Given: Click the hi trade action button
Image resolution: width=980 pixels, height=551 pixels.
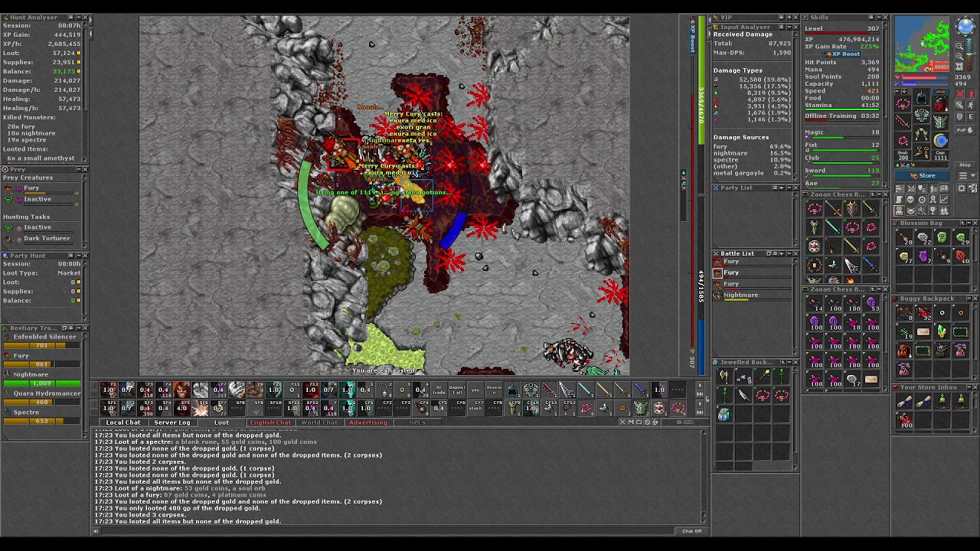Looking at the screenshot, I should pos(439,390).
